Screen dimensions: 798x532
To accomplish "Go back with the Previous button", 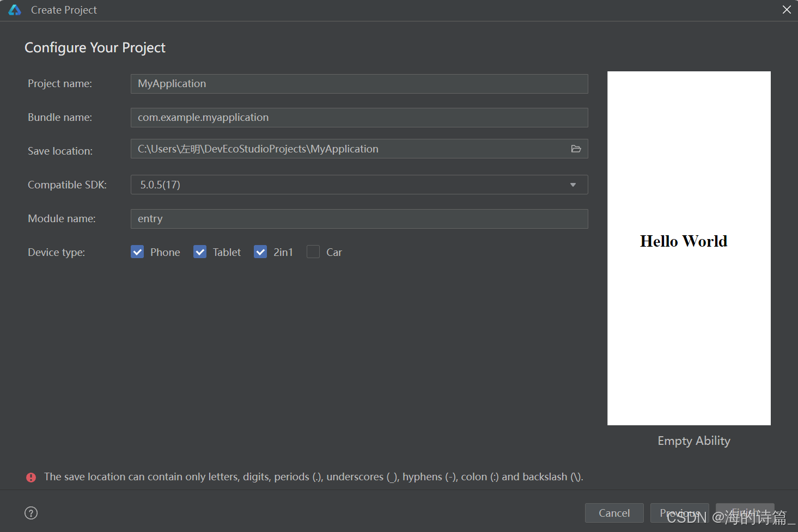I will coord(679,513).
